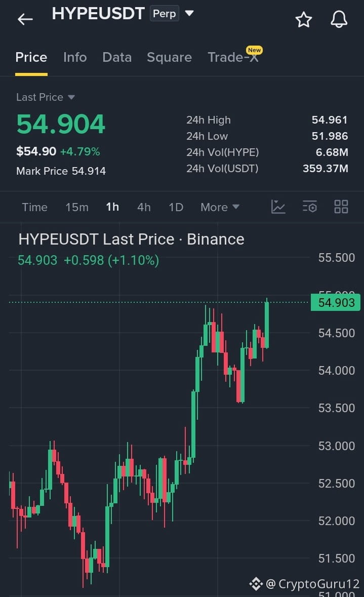
Task: Open the Square tab
Action: pyautogui.click(x=169, y=57)
